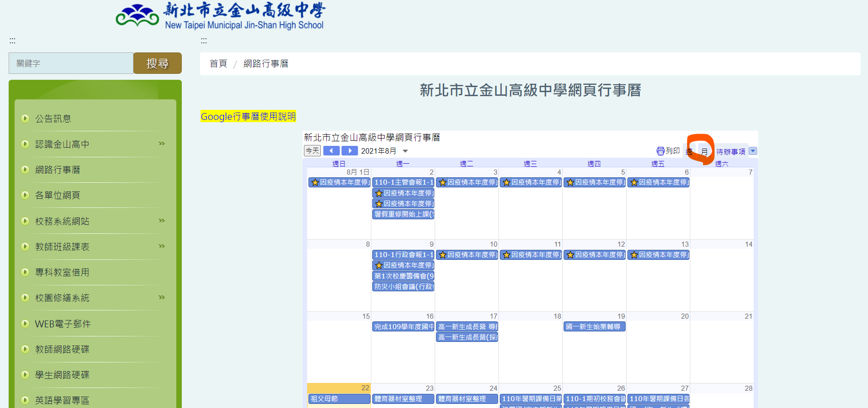Open starred event on August 3
The image size is (868, 408).
coord(467,182)
